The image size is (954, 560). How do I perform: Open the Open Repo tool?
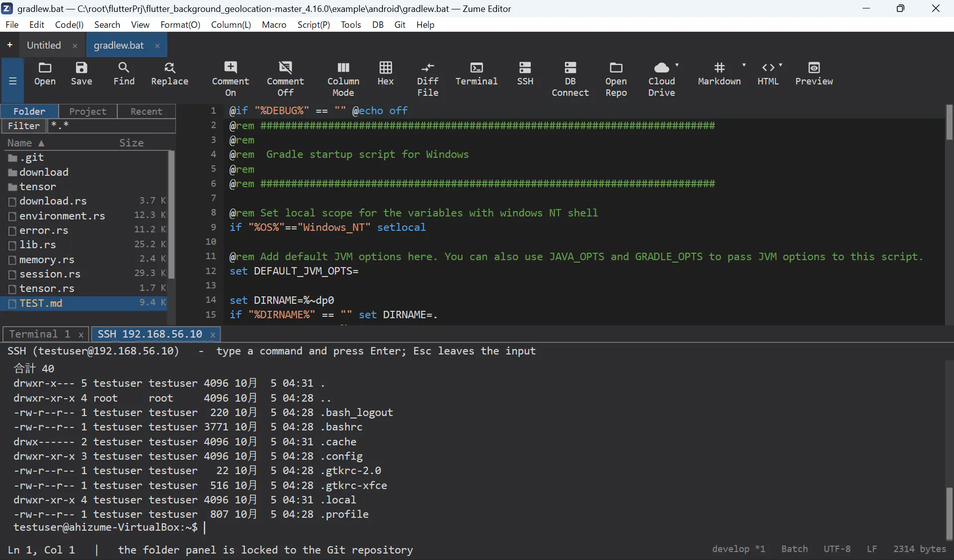click(x=616, y=79)
